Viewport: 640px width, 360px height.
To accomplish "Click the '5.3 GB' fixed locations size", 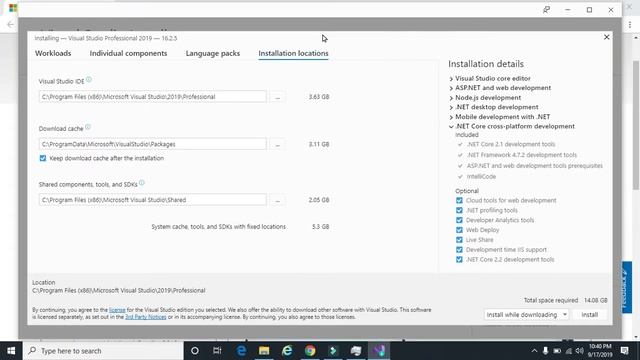I will [x=320, y=227].
